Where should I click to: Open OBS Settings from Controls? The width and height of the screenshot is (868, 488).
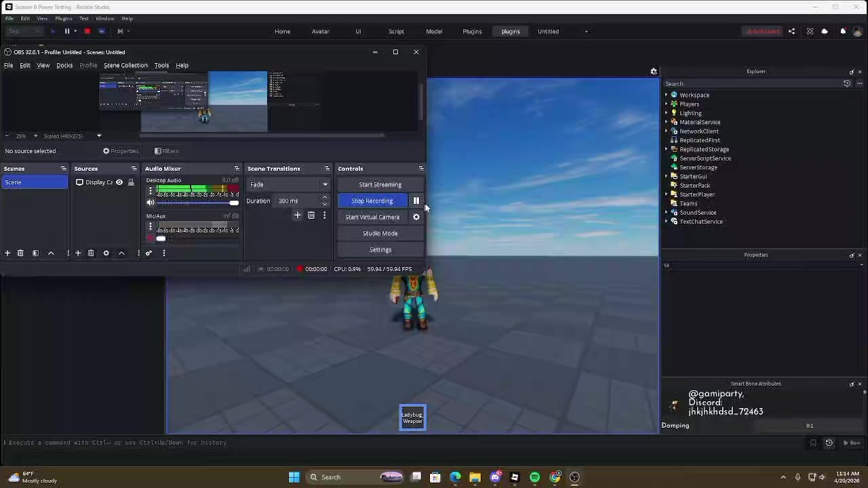point(380,249)
